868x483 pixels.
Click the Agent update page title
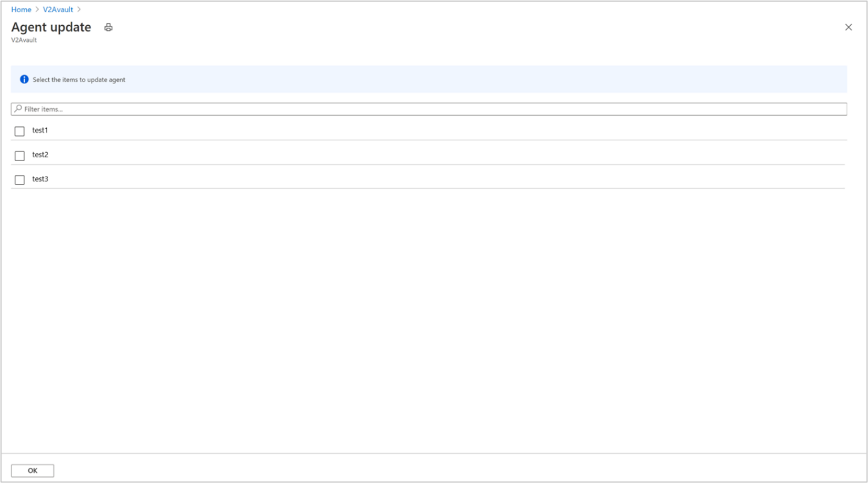coord(51,27)
